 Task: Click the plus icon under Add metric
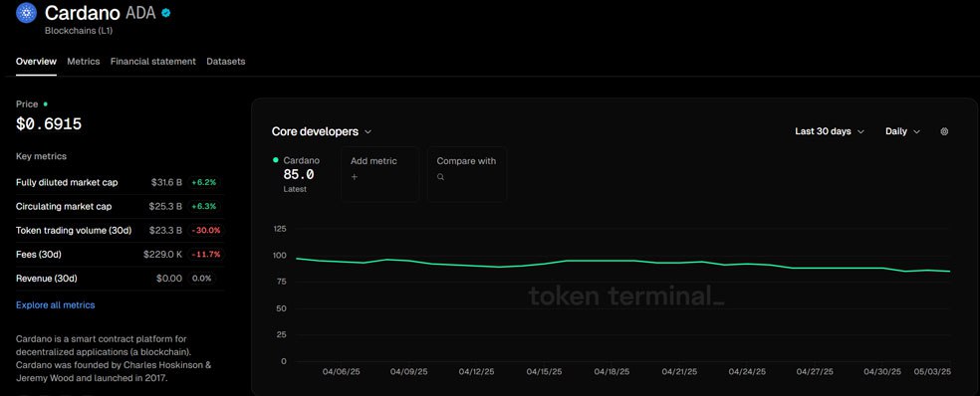(354, 177)
